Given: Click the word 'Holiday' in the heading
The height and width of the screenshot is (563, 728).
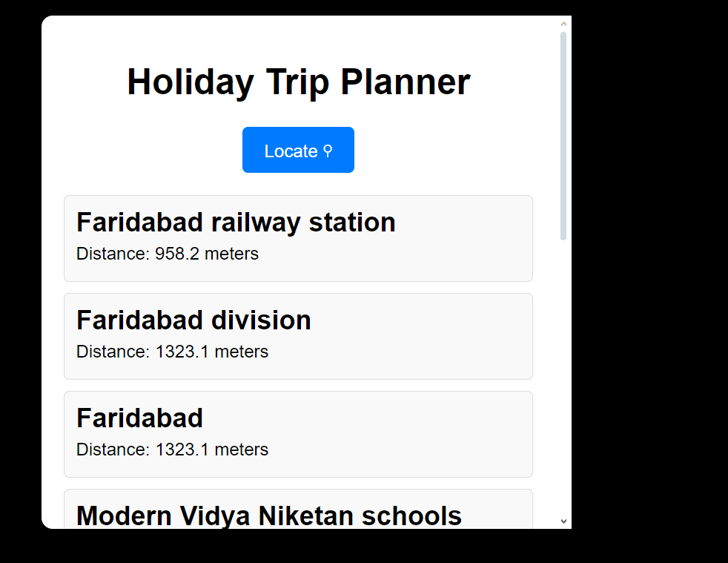Looking at the screenshot, I should (190, 82).
